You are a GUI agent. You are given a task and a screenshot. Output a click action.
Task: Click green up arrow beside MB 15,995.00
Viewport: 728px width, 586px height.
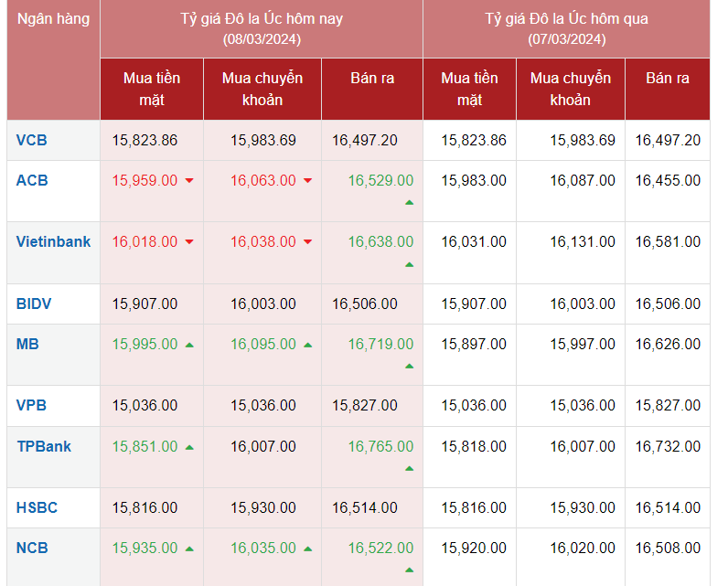(189, 345)
